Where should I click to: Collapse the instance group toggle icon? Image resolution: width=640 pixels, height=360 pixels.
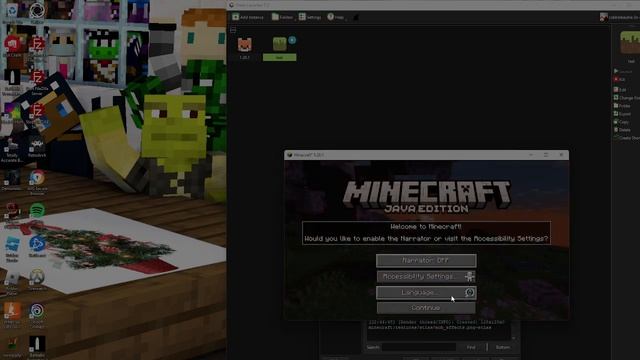pos(233,30)
